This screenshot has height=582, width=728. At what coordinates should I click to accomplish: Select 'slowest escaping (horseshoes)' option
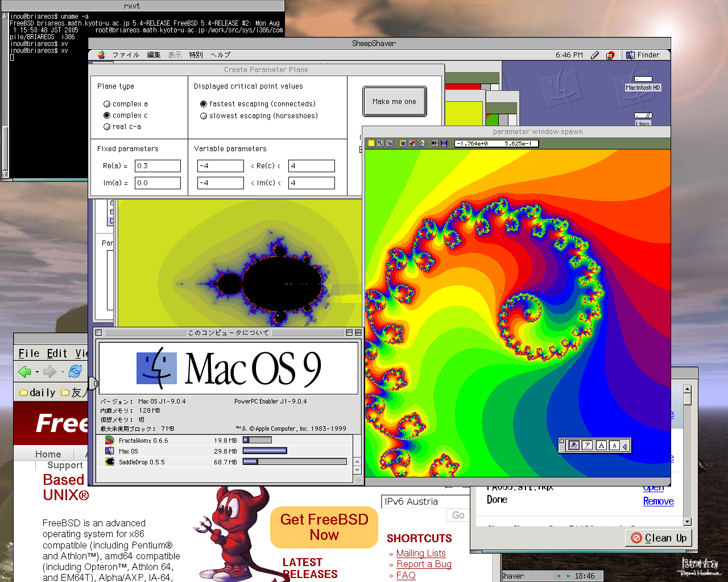point(204,116)
